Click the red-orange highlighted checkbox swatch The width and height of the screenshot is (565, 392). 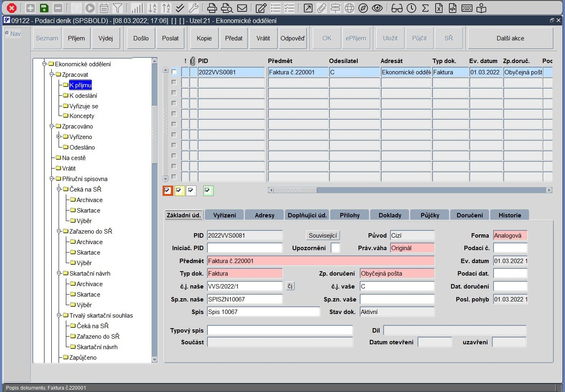168,191
